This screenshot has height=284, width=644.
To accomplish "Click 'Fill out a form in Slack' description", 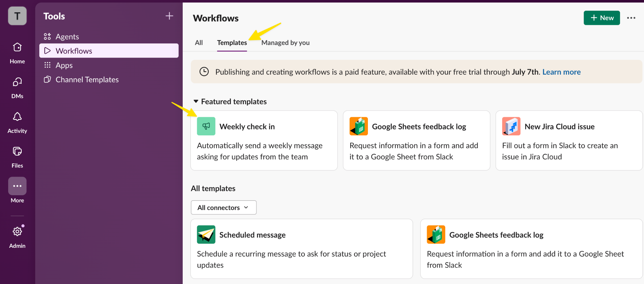I will 560,151.
